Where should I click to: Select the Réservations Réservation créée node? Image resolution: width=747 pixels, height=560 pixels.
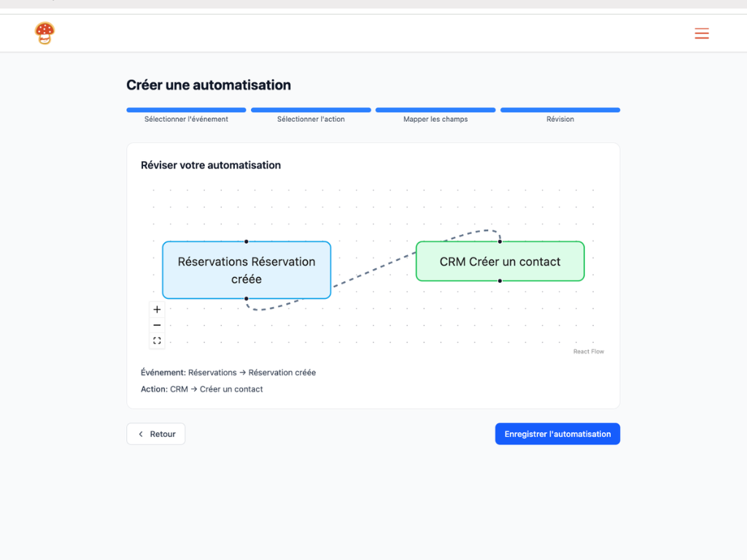(x=246, y=270)
